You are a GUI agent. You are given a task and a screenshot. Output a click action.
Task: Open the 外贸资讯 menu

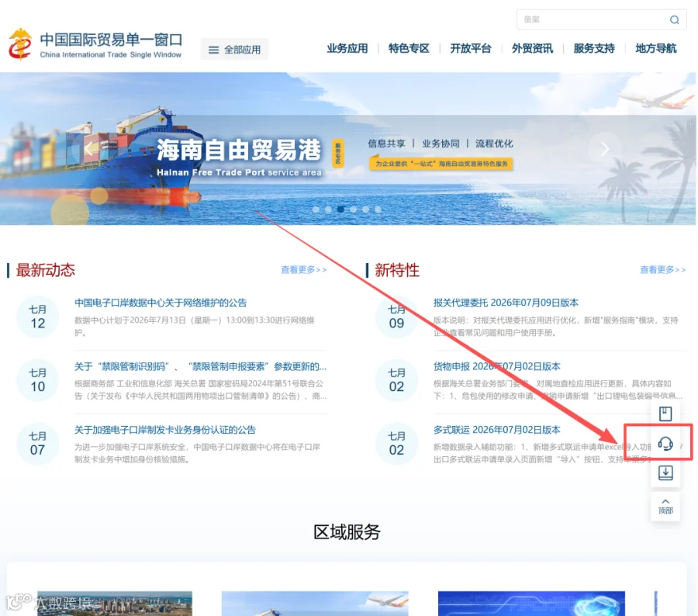(532, 49)
